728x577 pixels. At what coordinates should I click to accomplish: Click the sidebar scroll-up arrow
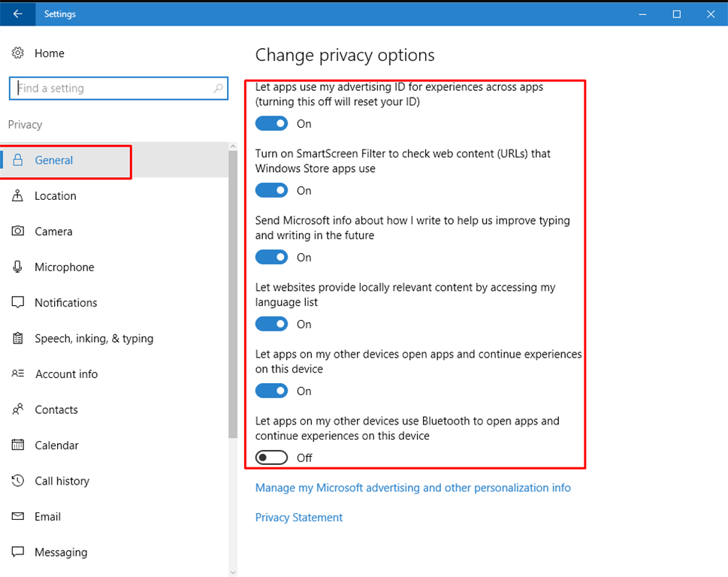pos(233,146)
